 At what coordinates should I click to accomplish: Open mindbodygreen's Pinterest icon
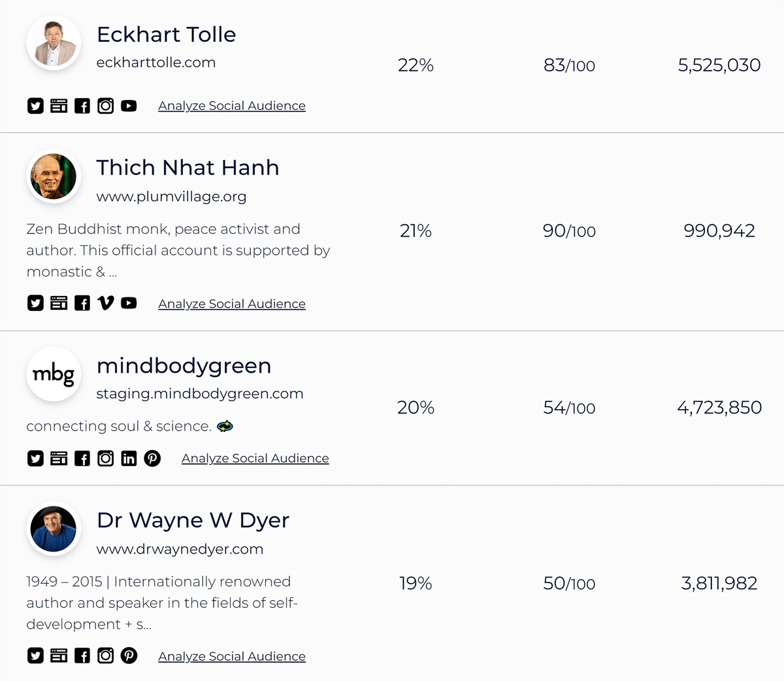(x=152, y=458)
